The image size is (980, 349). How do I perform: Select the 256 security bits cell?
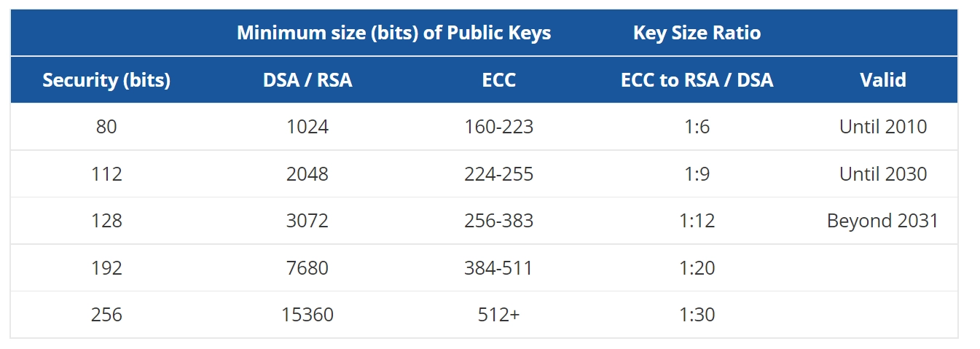coord(106,315)
